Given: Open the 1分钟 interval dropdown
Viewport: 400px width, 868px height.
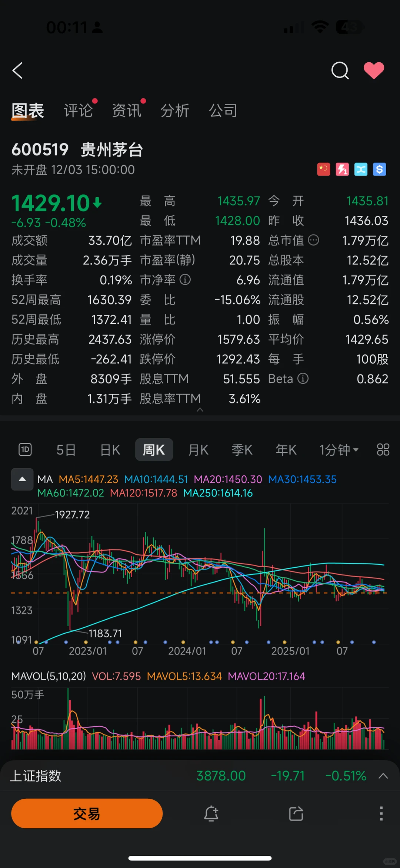Looking at the screenshot, I should tap(339, 450).
